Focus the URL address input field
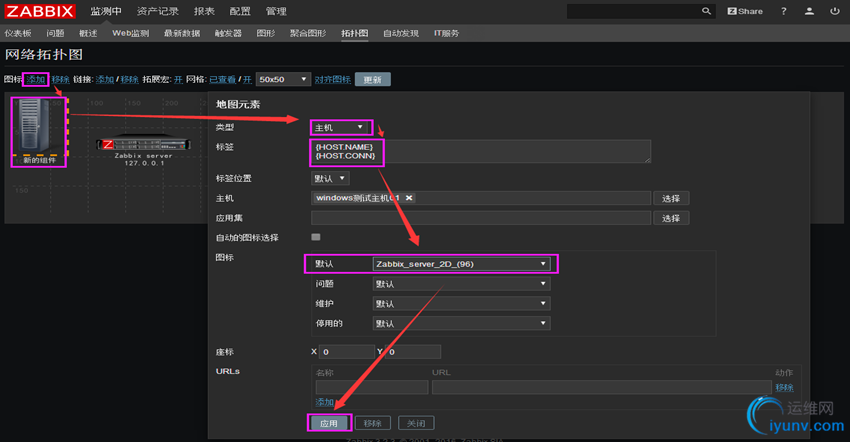 pyautogui.click(x=602, y=387)
